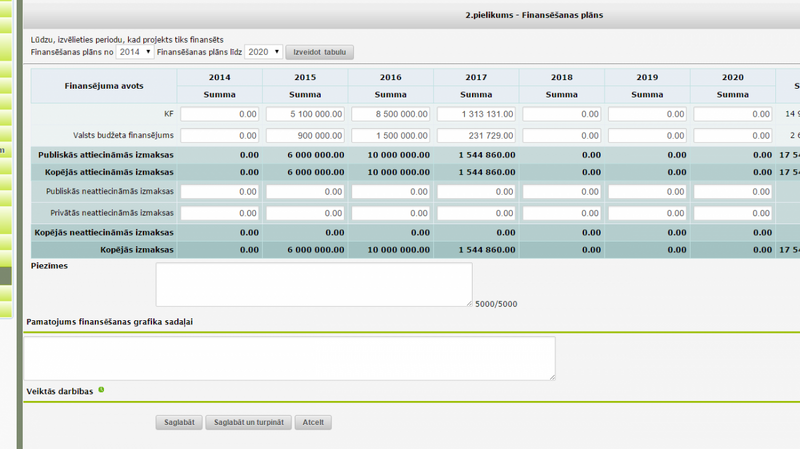Select Privātās neattiecināmās izmaksas field for 2018

click(562, 213)
